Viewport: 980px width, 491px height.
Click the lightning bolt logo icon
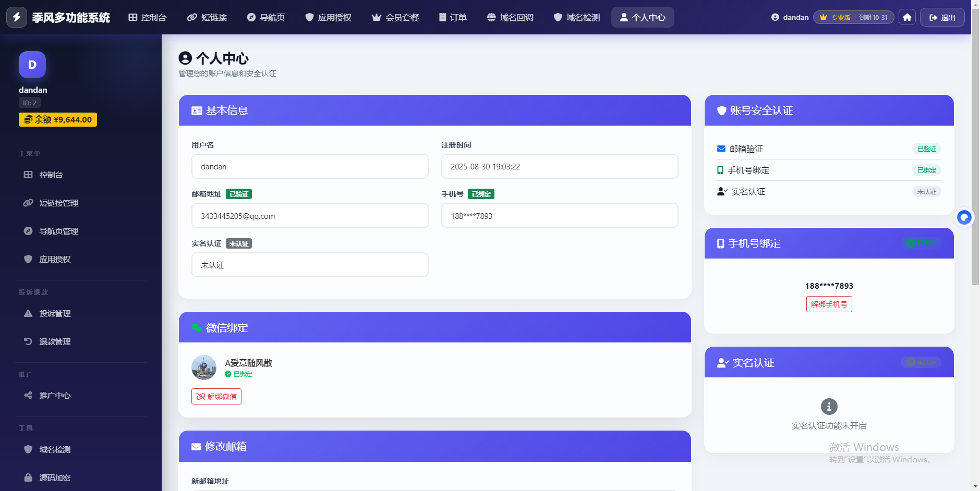[17, 17]
